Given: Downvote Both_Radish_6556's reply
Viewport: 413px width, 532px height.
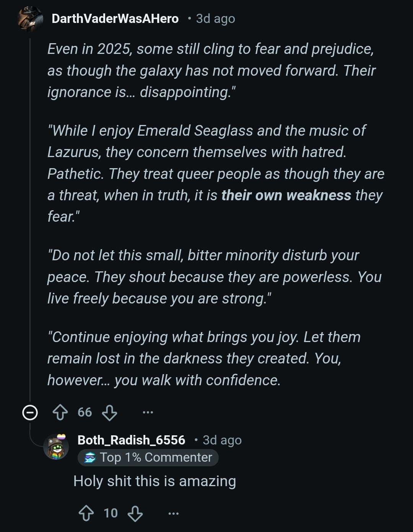Looking at the screenshot, I should (x=135, y=513).
